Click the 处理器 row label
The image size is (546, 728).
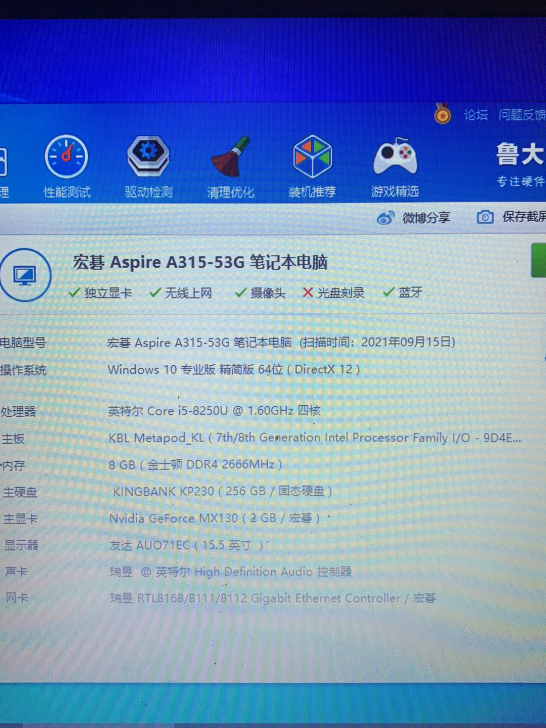(18, 411)
